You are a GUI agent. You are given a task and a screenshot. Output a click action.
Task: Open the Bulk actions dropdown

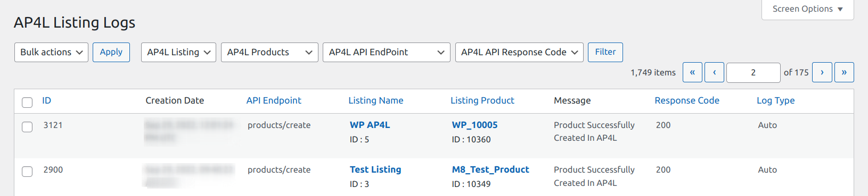coord(51,52)
